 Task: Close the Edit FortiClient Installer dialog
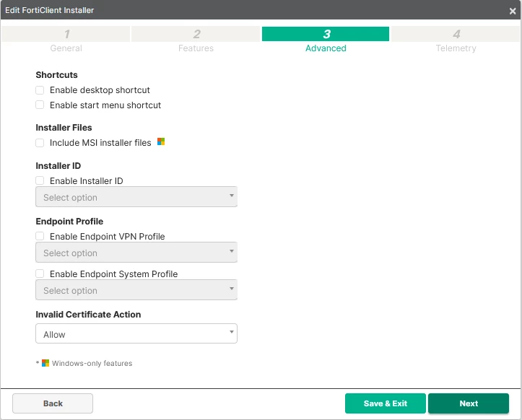(x=513, y=11)
